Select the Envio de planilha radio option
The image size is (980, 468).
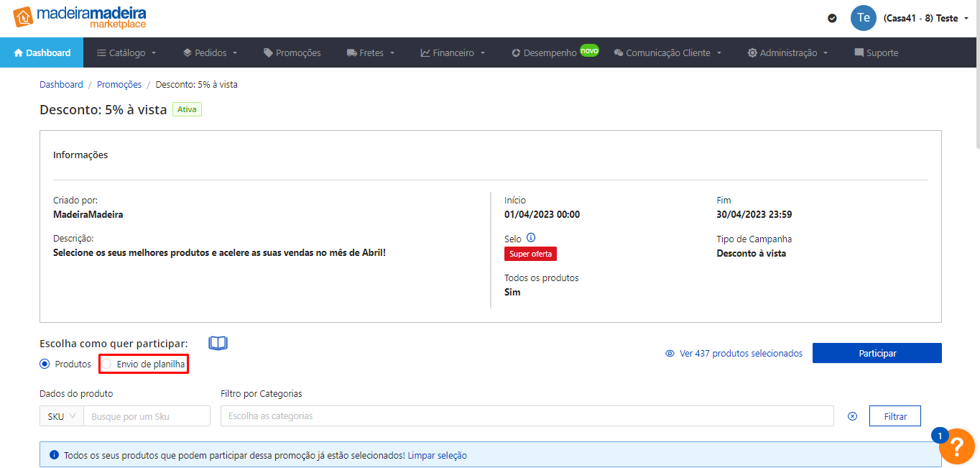click(107, 364)
